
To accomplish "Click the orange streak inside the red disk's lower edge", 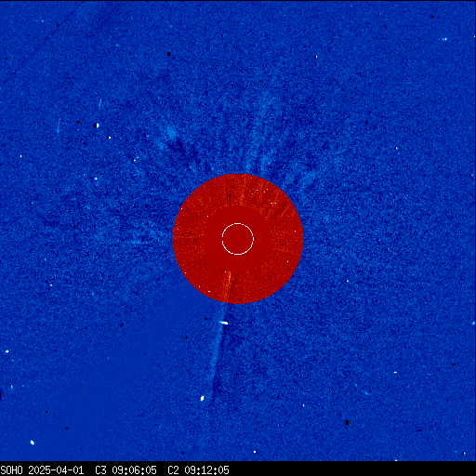I will (x=230, y=285).
